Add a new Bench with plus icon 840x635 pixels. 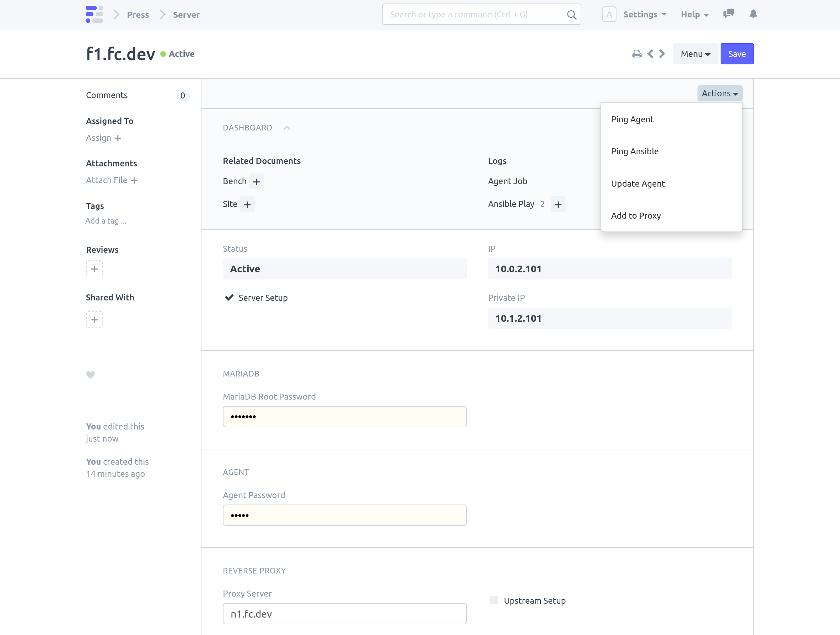click(x=256, y=181)
